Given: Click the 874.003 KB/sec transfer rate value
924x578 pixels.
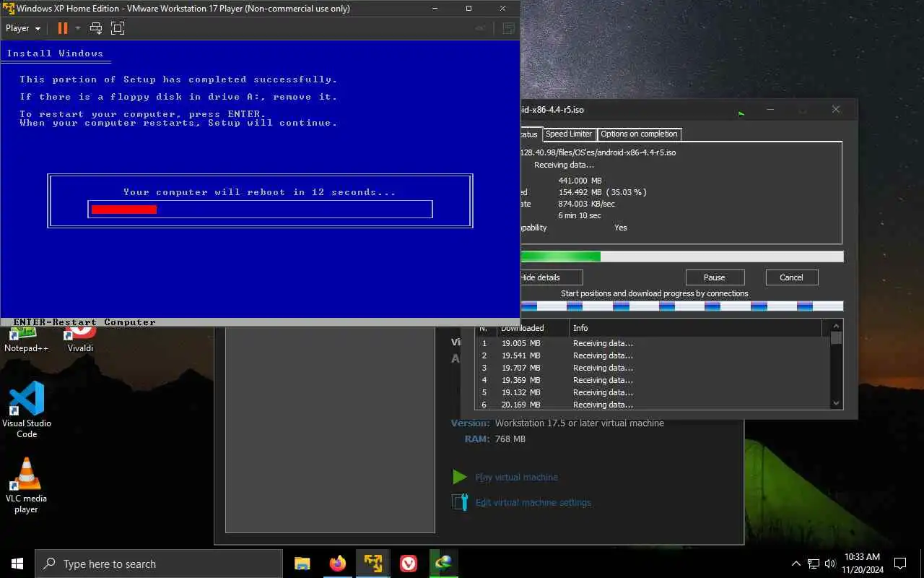Looking at the screenshot, I should 586,204.
